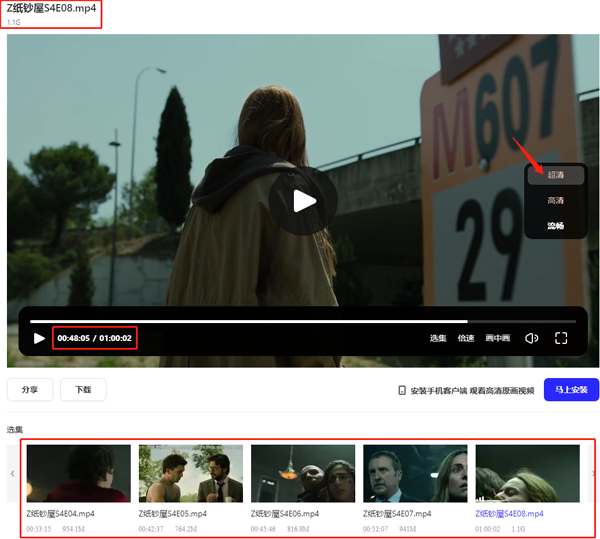Open the S4E04 episode thumbnail
The image size is (600, 539).
tap(78, 474)
